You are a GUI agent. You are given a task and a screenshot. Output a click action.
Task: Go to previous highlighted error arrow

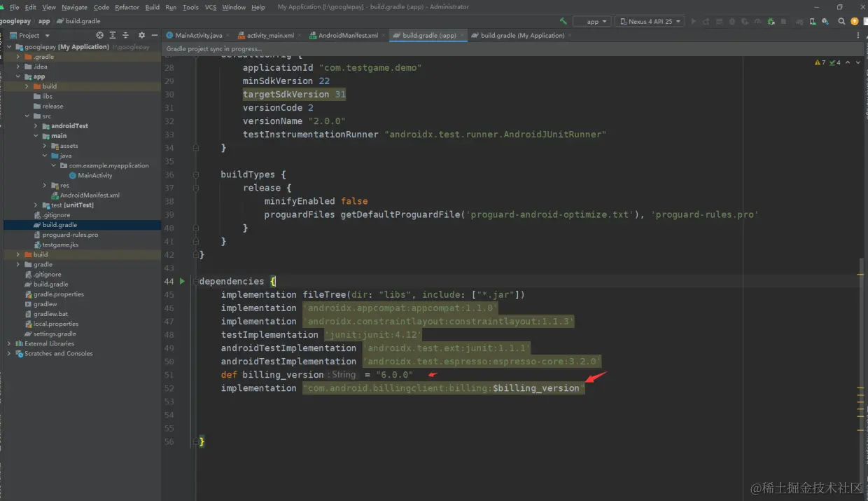tap(848, 62)
